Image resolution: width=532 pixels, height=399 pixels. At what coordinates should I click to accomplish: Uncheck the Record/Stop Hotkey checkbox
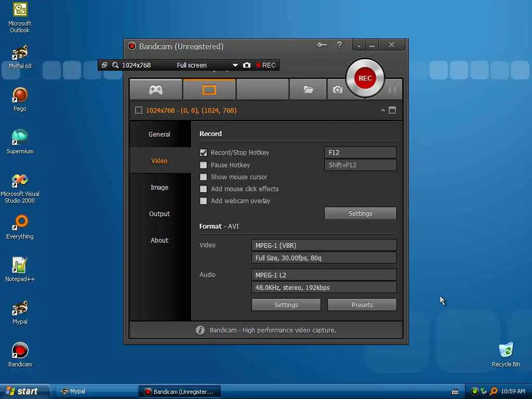[x=203, y=153]
